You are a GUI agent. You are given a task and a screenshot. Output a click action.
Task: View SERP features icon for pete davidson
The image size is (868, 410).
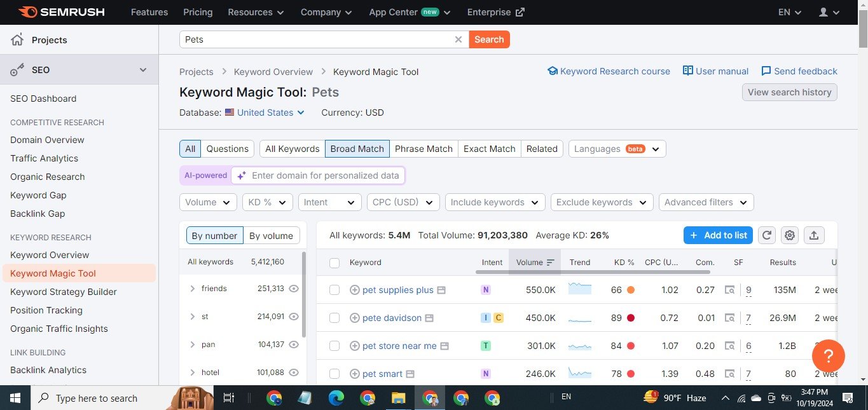[731, 318]
